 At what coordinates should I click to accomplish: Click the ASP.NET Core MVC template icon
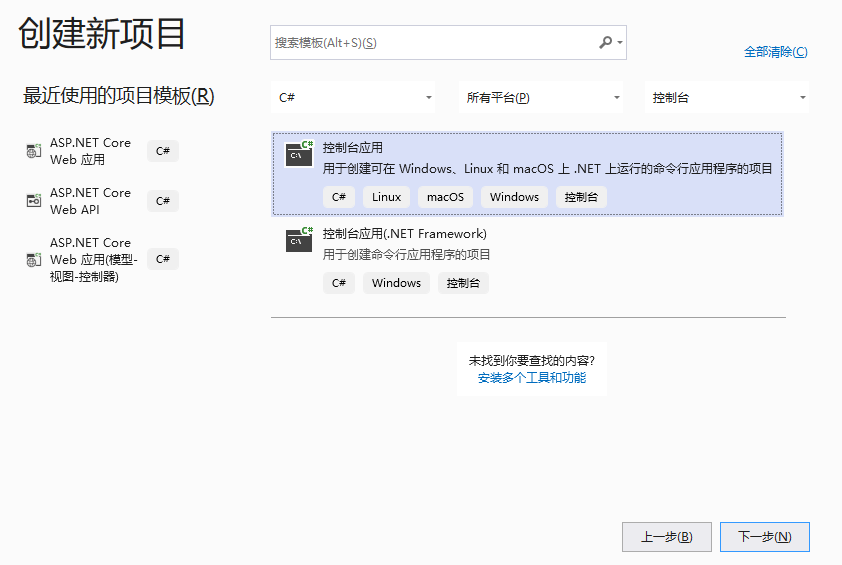tap(34, 259)
